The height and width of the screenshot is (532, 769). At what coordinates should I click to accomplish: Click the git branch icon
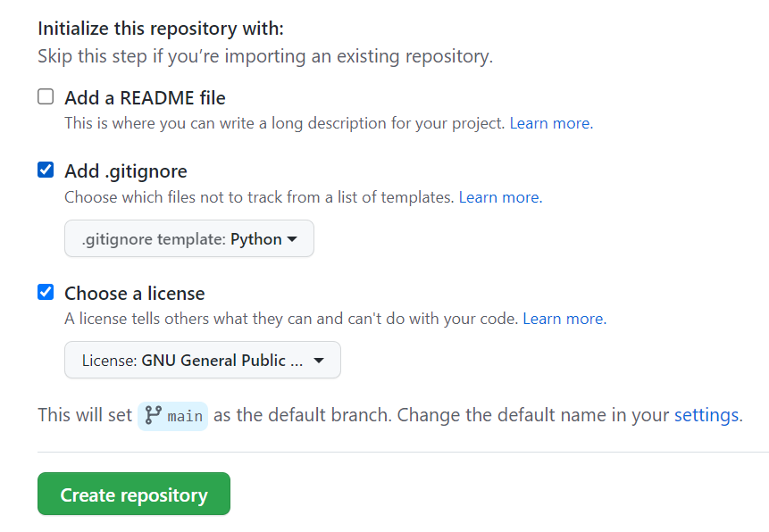[153, 415]
